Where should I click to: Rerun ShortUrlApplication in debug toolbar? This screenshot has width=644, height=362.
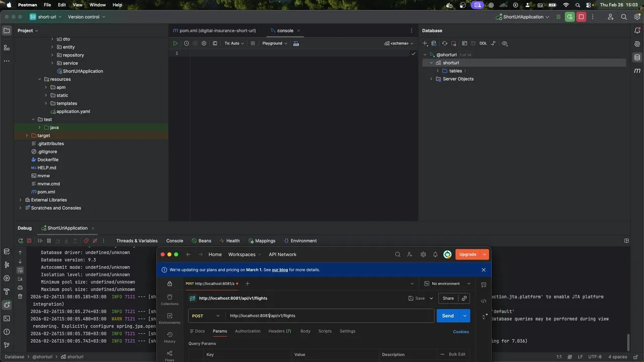click(x=21, y=241)
